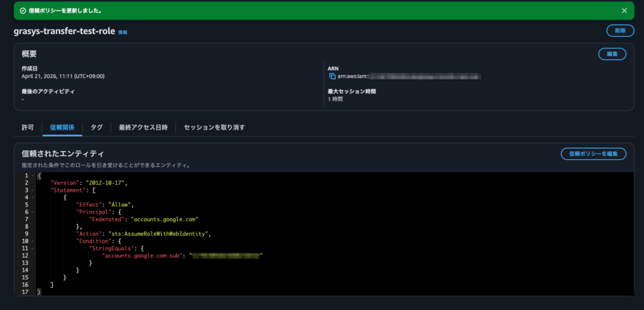Copy the role ARN with the copy icon
The width and height of the screenshot is (644, 310).
(333, 77)
